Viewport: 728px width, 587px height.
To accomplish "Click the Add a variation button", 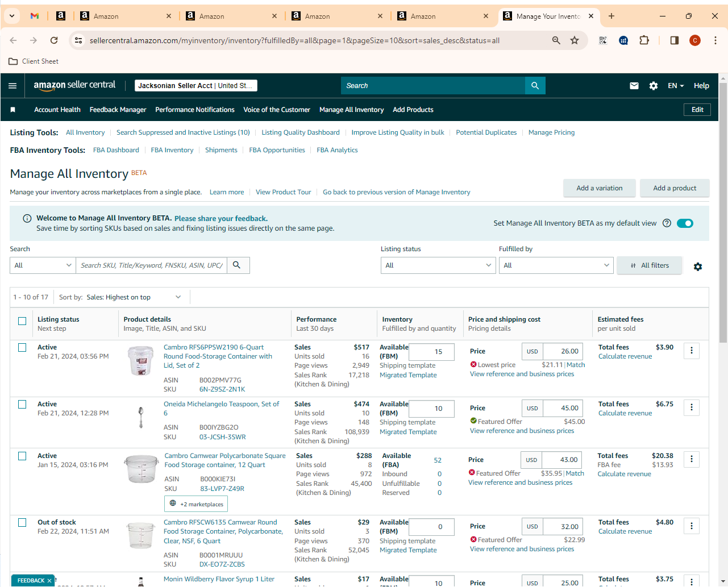I will [600, 188].
